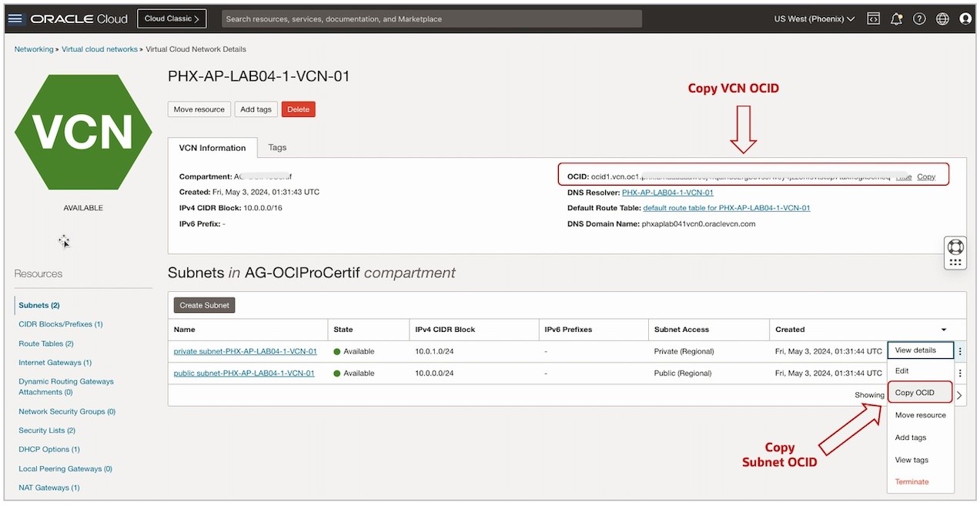Open private subnet-PHX-AP-LAB04-1-VCN-01 link

point(246,351)
